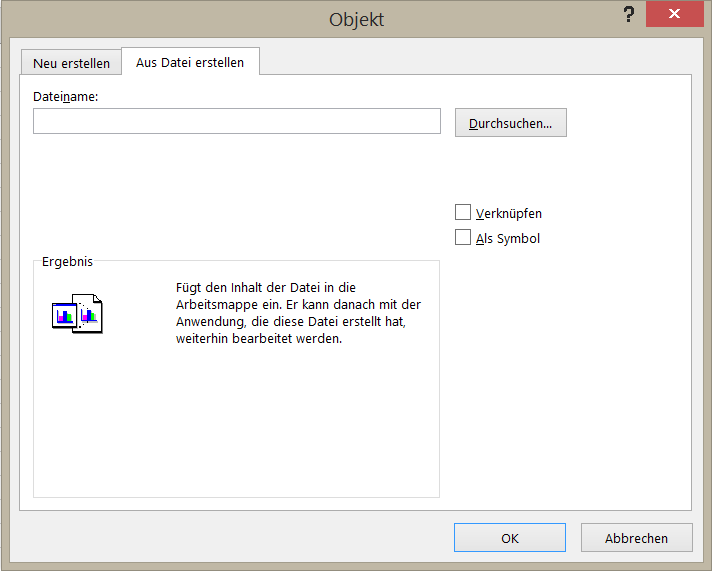Click the Dateiname label

[x=65, y=96]
